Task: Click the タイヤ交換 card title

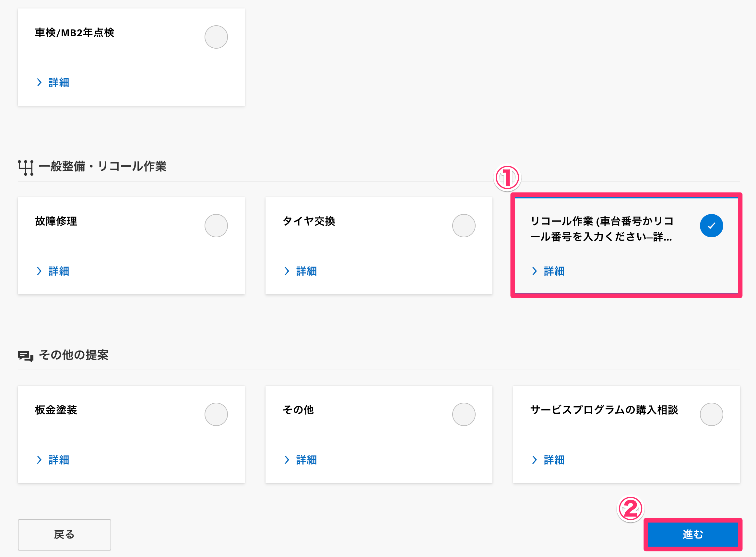Action: [x=309, y=221]
